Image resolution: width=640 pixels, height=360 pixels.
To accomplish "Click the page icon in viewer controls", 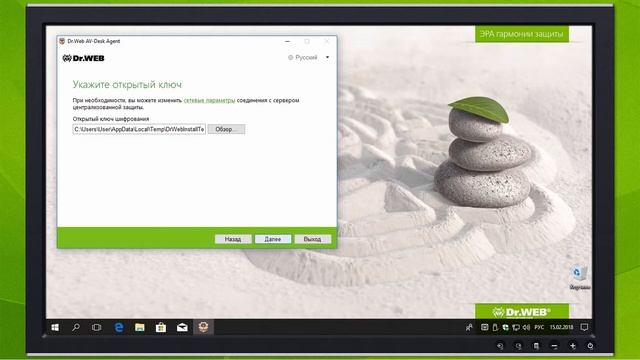I will click(536, 346).
